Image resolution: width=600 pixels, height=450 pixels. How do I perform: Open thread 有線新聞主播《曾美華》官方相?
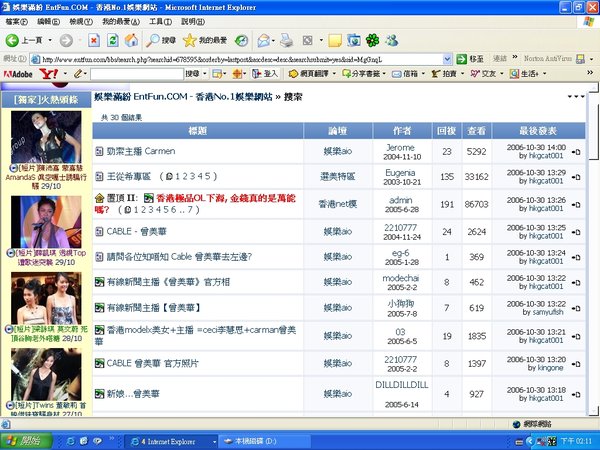[x=168, y=282]
